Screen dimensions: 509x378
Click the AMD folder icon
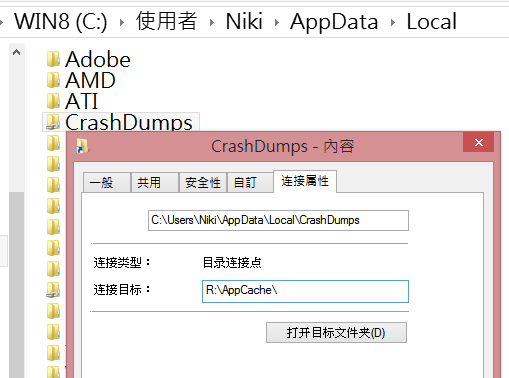(53, 80)
